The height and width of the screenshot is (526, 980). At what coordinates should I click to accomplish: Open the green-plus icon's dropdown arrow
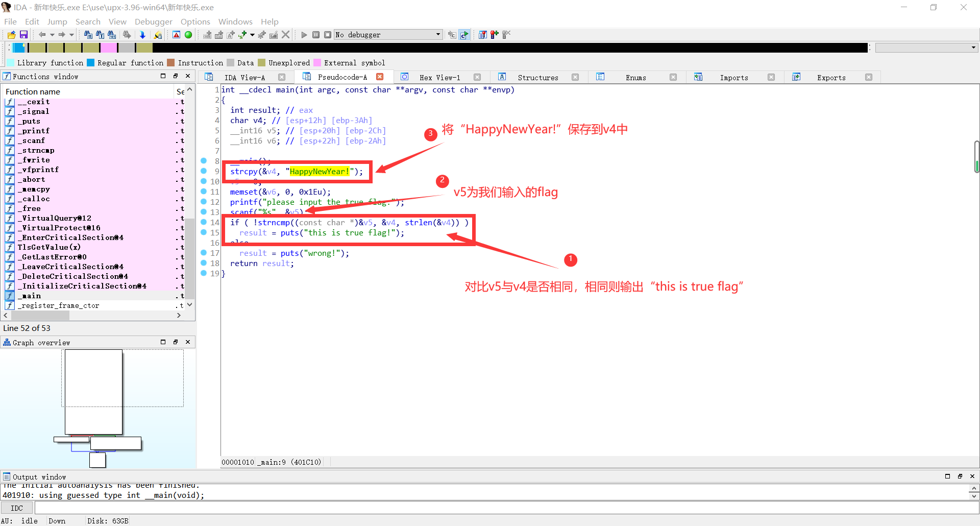[x=252, y=35]
